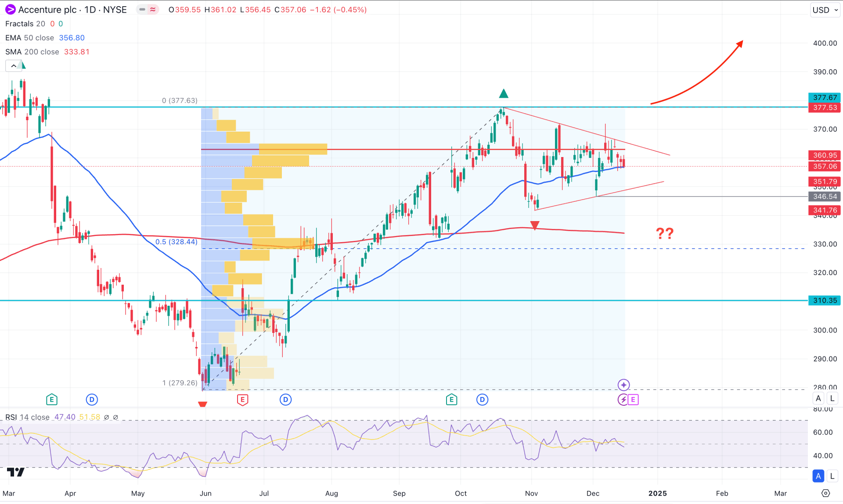Click the SMA value 333.81 in legend
843x504 pixels.
tap(77, 52)
